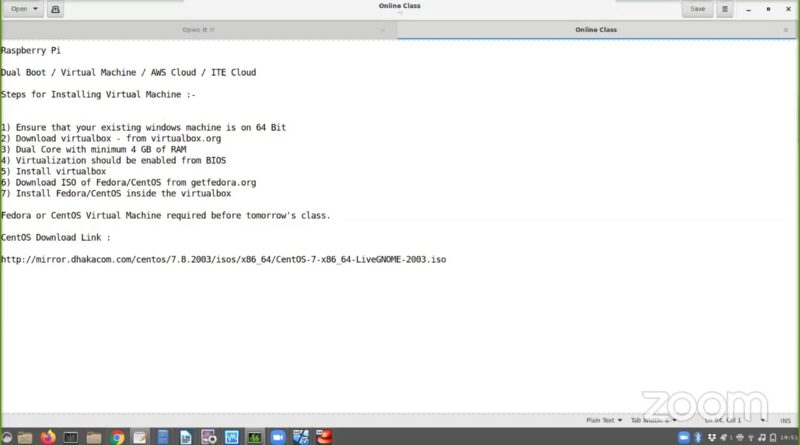Toggle the INS insert mode indicator
Screen dimensions: 800x445
[785, 421]
